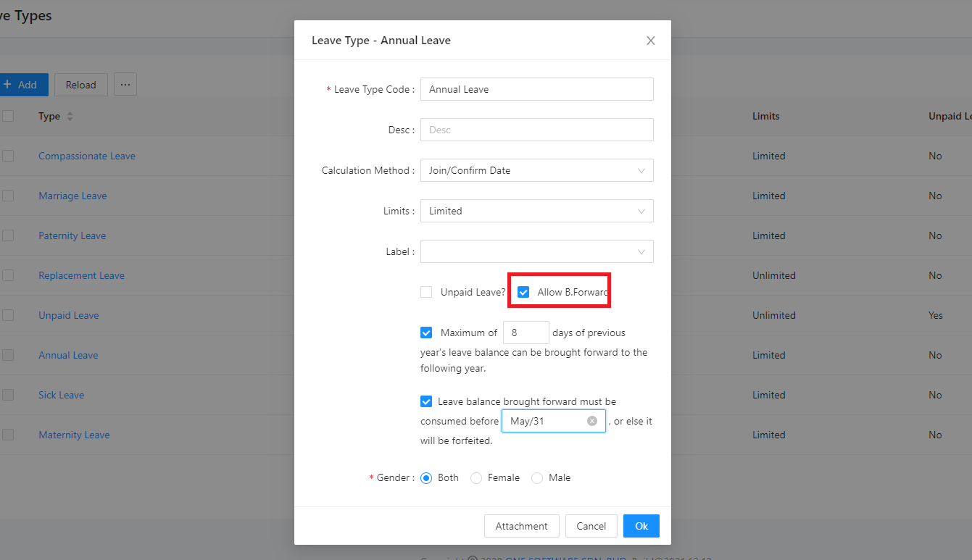Viewport: 972px width, 560px height.
Task: Focus the maximum days number field
Action: (x=526, y=333)
